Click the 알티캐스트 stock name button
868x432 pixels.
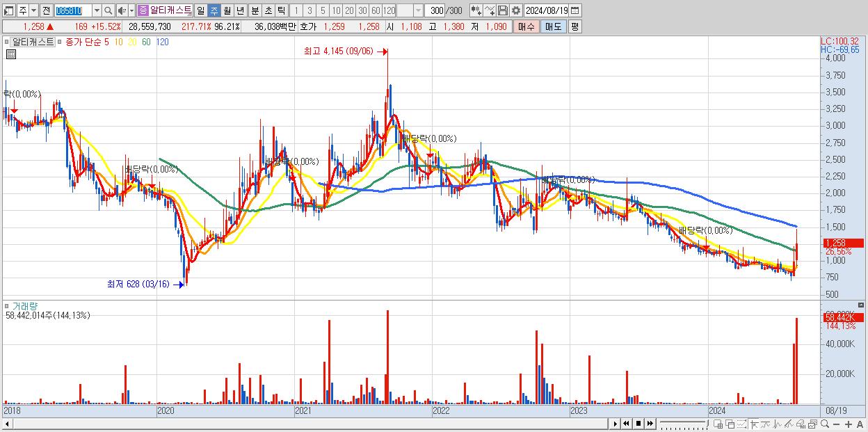(171, 10)
